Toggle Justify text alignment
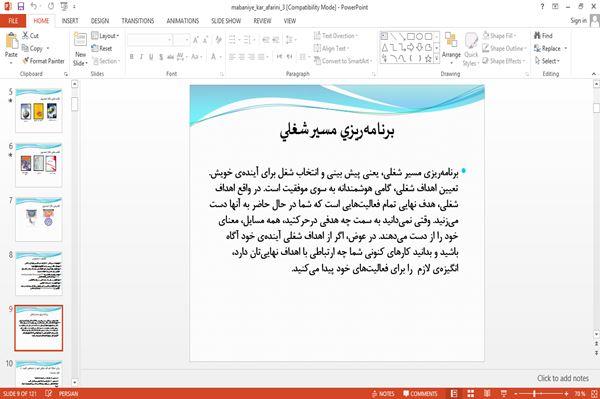 coord(261,57)
